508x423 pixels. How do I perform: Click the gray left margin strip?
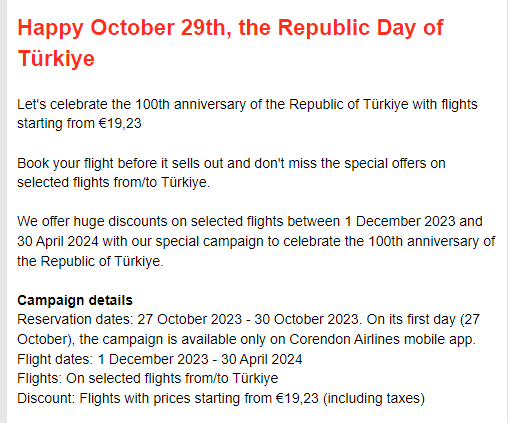coord(3,211)
